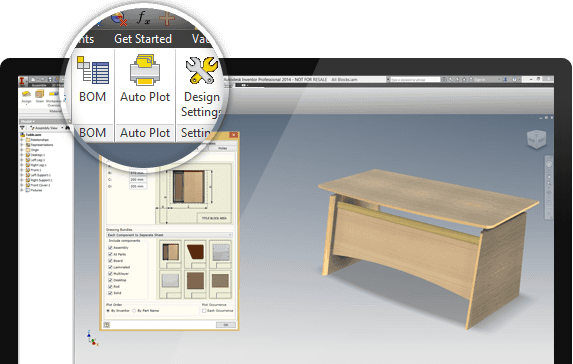Enable the Each Occurrence checkbox
Viewport: 573px width, 364px height.
coord(204,311)
